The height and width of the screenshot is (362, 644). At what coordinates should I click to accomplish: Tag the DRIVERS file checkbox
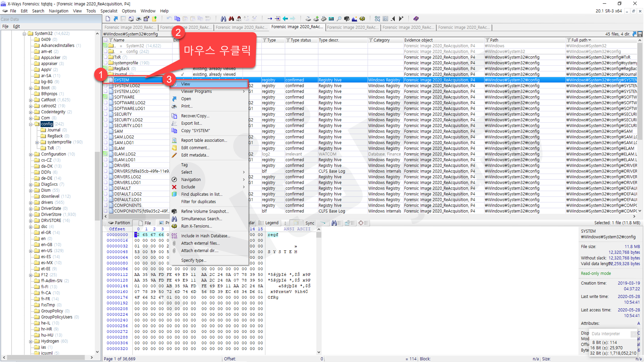pyautogui.click(x=106, y=165)
